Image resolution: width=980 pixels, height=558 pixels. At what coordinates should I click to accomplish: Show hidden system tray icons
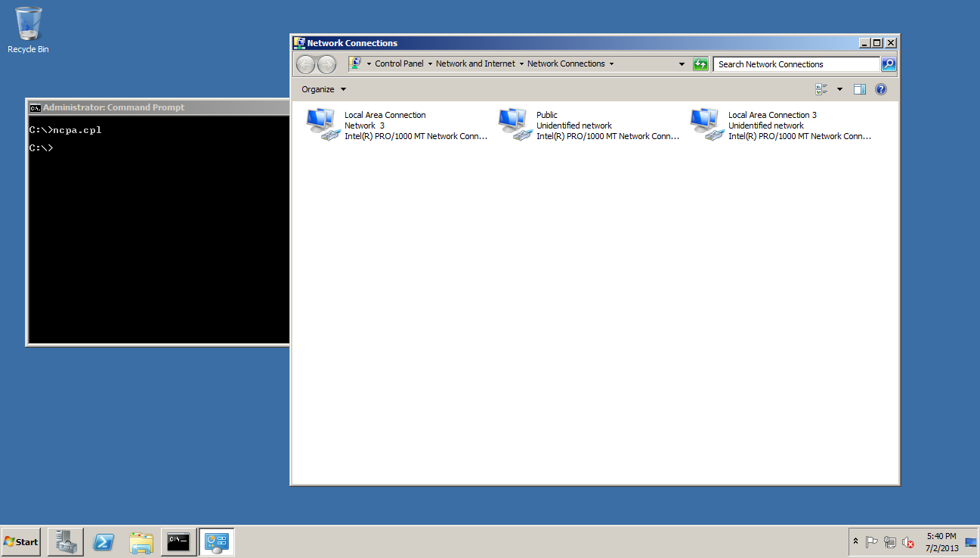click(855, 541)
